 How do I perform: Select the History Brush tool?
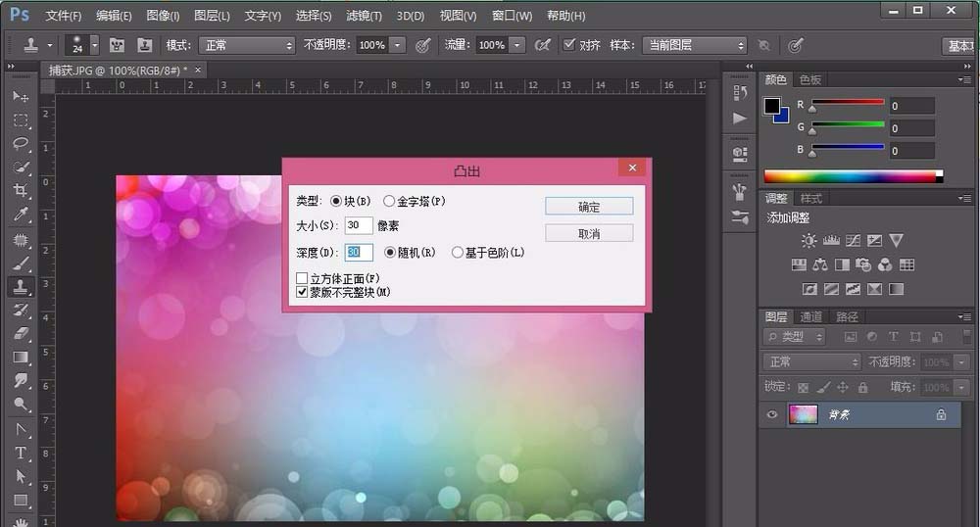point(20,311)
